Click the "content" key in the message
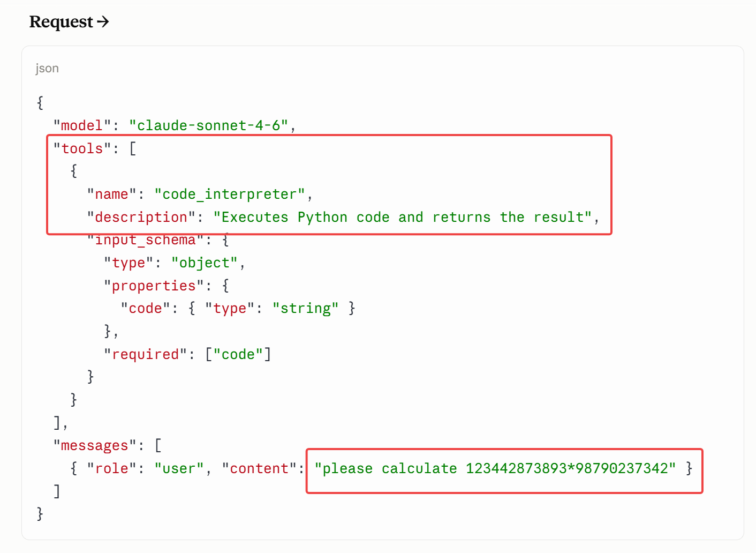The image size is (756, 553). [259, 468]
